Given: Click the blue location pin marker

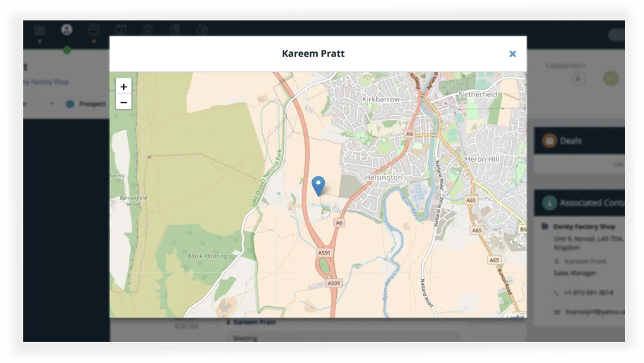Looking at the screenshot, I should pos(318,186).
